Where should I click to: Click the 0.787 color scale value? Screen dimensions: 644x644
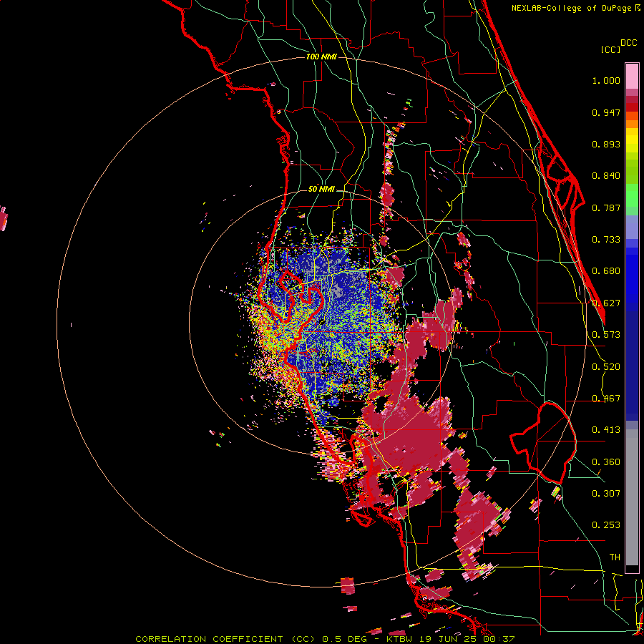point(606,208)
